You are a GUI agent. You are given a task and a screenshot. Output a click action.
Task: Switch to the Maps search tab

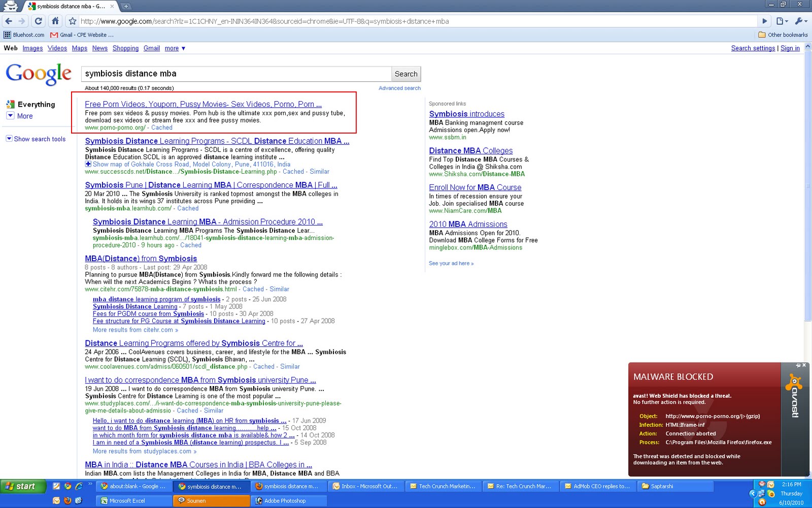tap(80, 48)
